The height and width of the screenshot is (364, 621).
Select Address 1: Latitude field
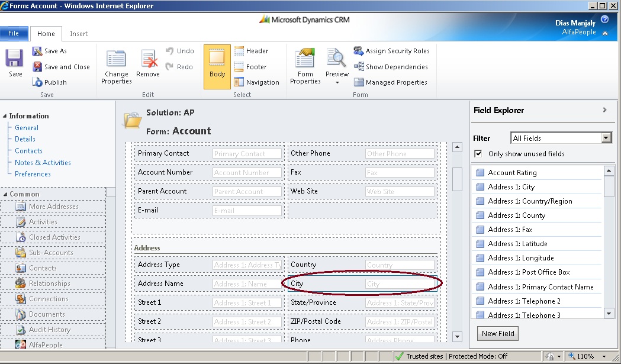tap(538, 244)
